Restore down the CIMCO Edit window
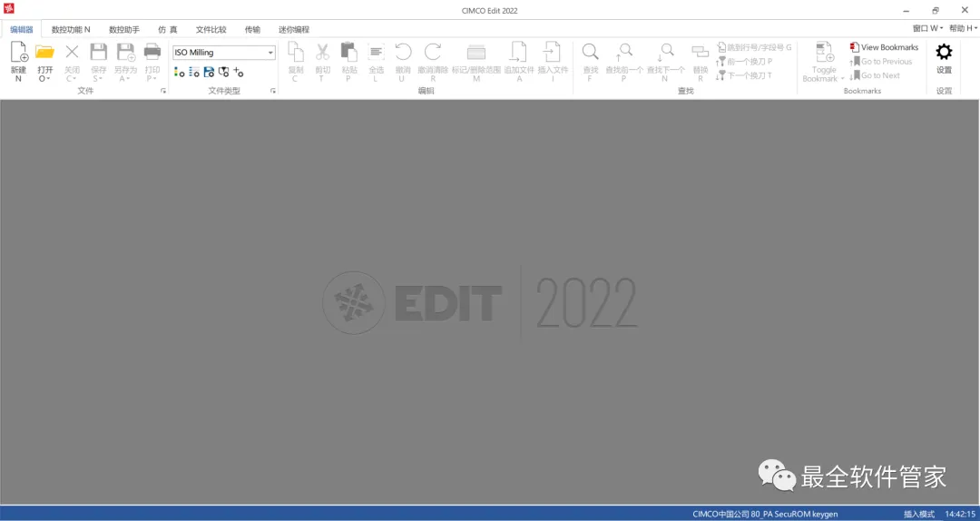Viewport: 980px width, 521px height. (x=935, y=10)
